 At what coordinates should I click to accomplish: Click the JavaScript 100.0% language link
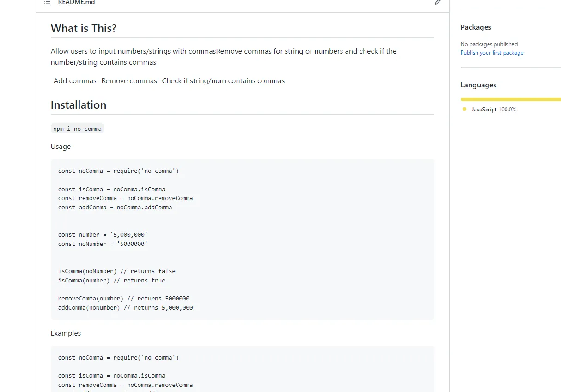click(x=493, y=110)
